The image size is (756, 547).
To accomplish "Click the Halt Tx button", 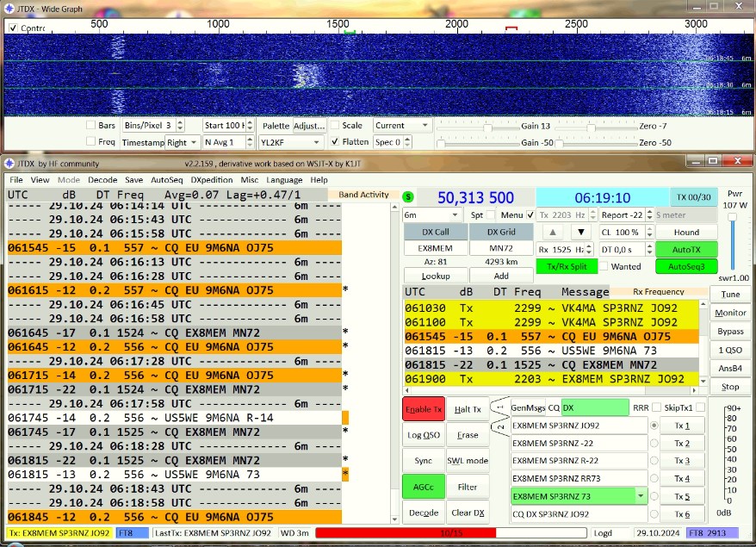I will (468, 409).
